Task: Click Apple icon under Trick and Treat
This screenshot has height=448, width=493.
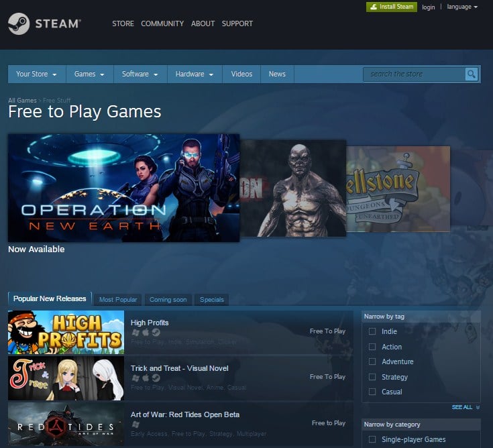Action: click(x=146, y=378)
